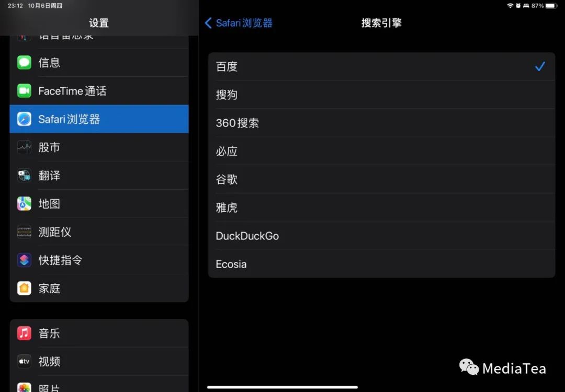Open 视频 settings in sidebar

pos(99,361)
